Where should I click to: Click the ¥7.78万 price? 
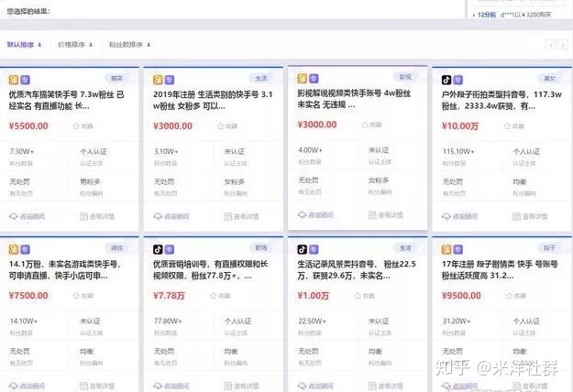point(169,296)
